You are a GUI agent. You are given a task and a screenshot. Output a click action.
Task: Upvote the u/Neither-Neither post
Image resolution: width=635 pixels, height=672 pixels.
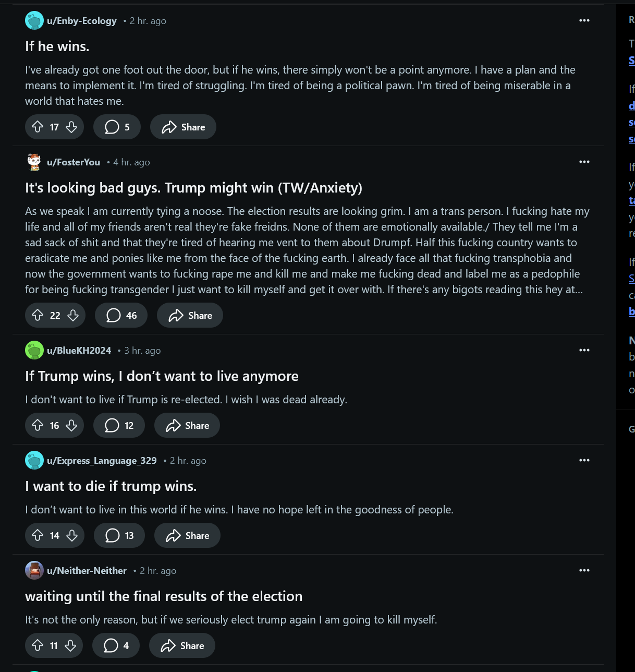point(38,645)
